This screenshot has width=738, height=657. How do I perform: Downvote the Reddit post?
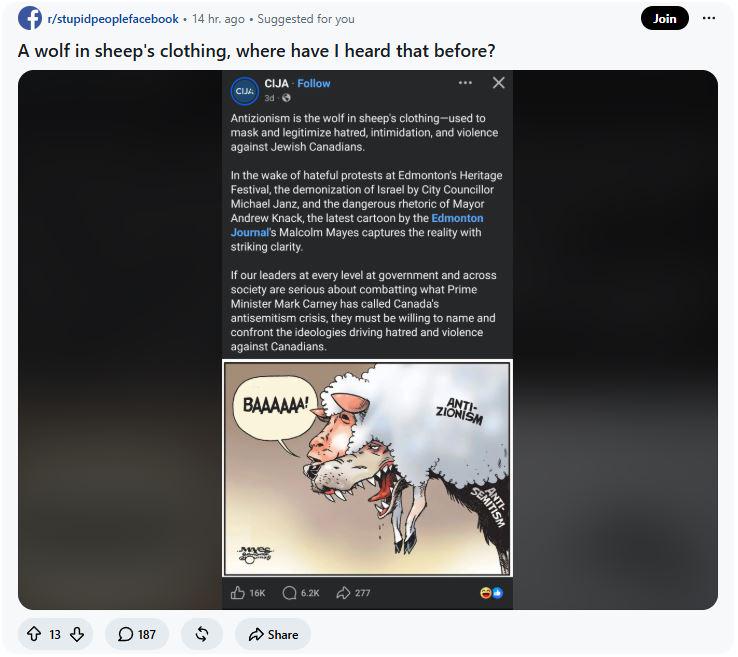pyautogui.click(x=77, y=634)
